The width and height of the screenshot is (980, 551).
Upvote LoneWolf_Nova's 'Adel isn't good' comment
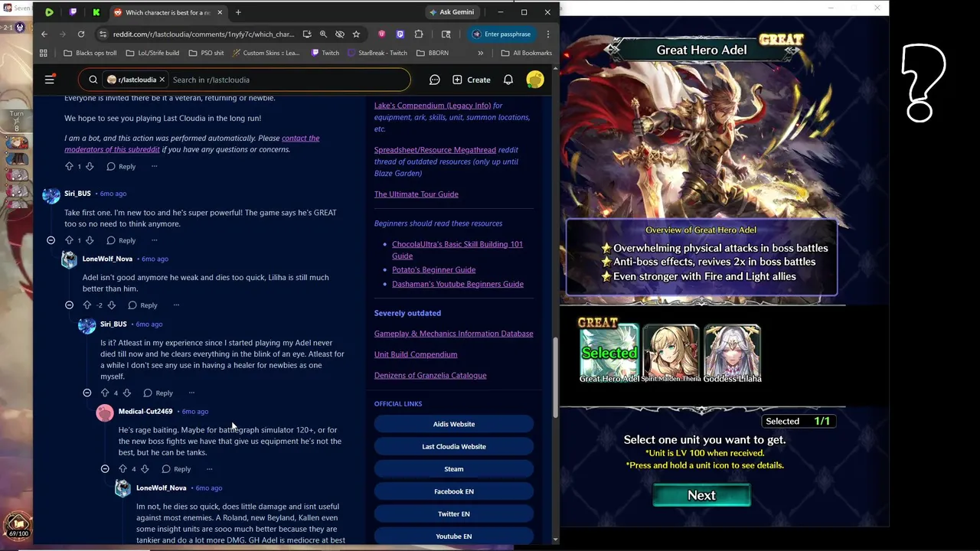(87, 305)
